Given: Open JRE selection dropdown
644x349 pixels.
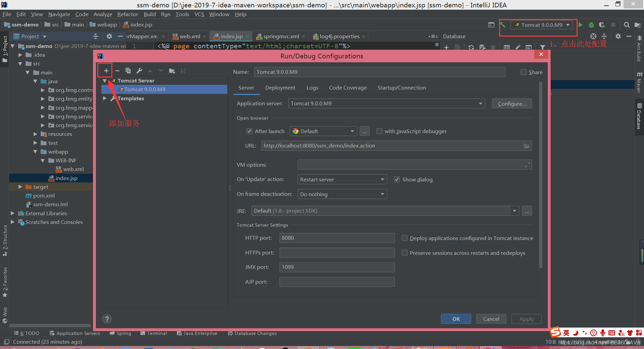Looking at the screenshot, I should (x=514, y=211).
